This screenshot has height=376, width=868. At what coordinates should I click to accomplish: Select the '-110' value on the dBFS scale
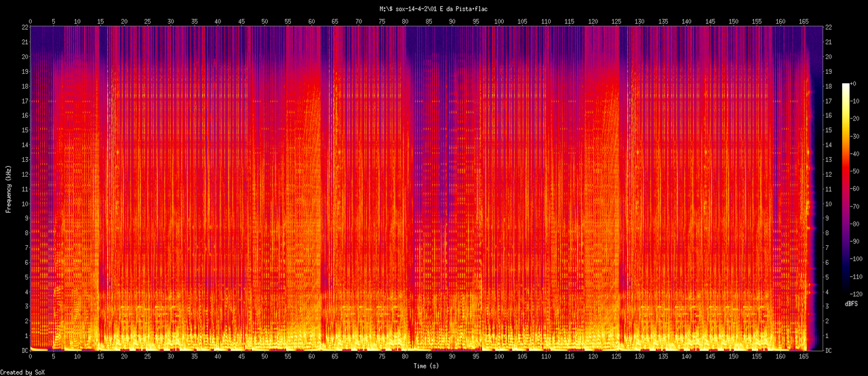point(856,277)
